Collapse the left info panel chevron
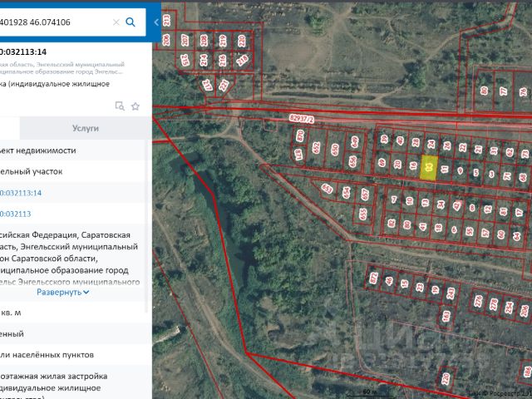The height and width of the screenshot is (399, 532). [155, 22]
